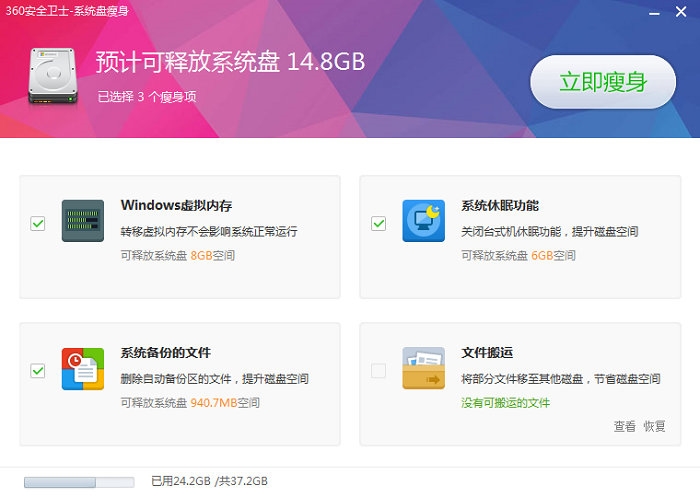The height and width of the screenshot is (497, 700).
Task: Click the 已选择 3 个瘦身项 summary text
Action: click(147, 96)
